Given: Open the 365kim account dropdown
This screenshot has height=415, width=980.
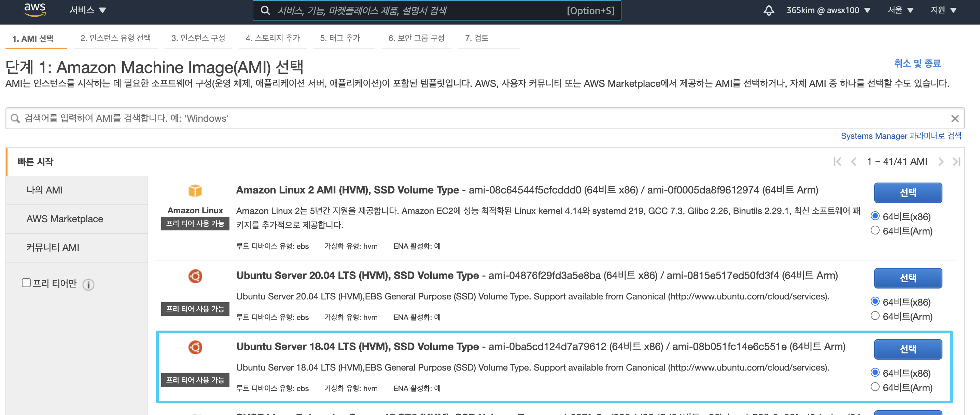Looking at the screenshot, I should click(x=828, y=10).
